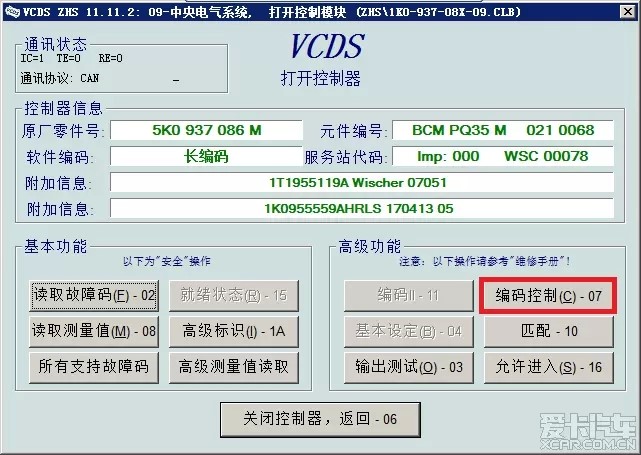Click the 以下为"安全"操作 note
This screenshot has width=641, height=455.
click(x=167, y=261)
